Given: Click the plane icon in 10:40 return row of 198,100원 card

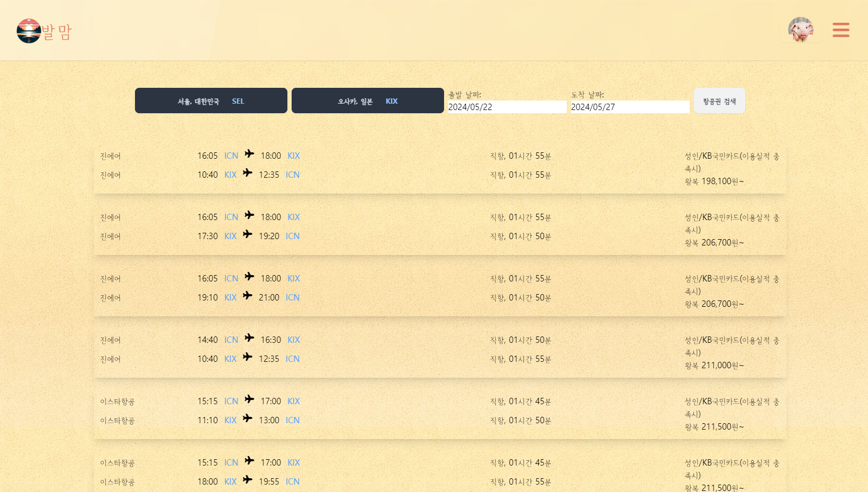Looking at the screenshot, I should tap(248, 173).
